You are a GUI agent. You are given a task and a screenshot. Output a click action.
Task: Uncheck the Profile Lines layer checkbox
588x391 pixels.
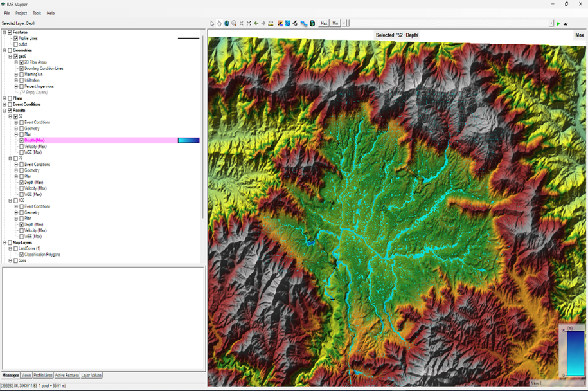(x=16, y=39)
